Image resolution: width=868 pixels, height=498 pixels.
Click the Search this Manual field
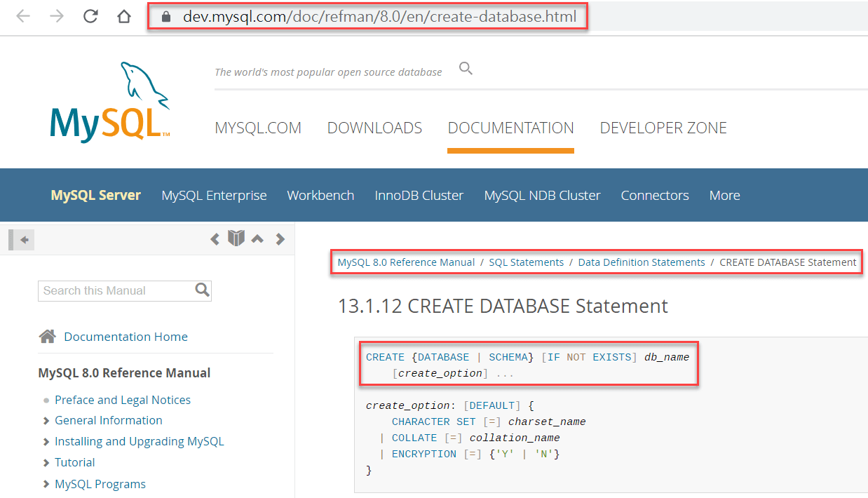(x=116, y=290)
